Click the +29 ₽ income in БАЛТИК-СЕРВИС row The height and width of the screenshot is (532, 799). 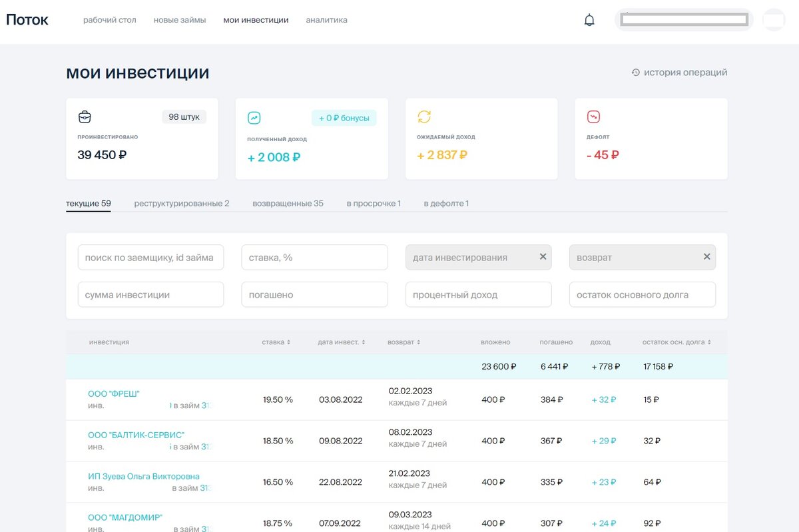(604, 441)
